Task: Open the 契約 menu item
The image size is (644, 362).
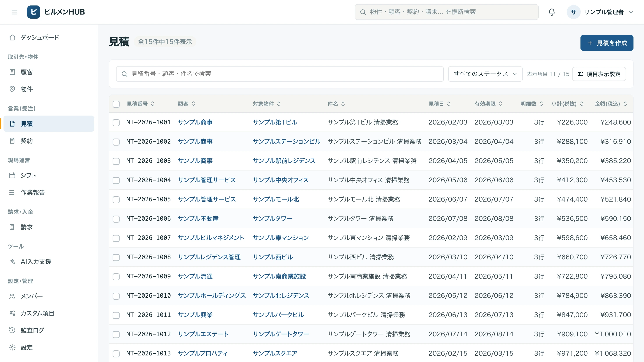Action: [49, 141]
